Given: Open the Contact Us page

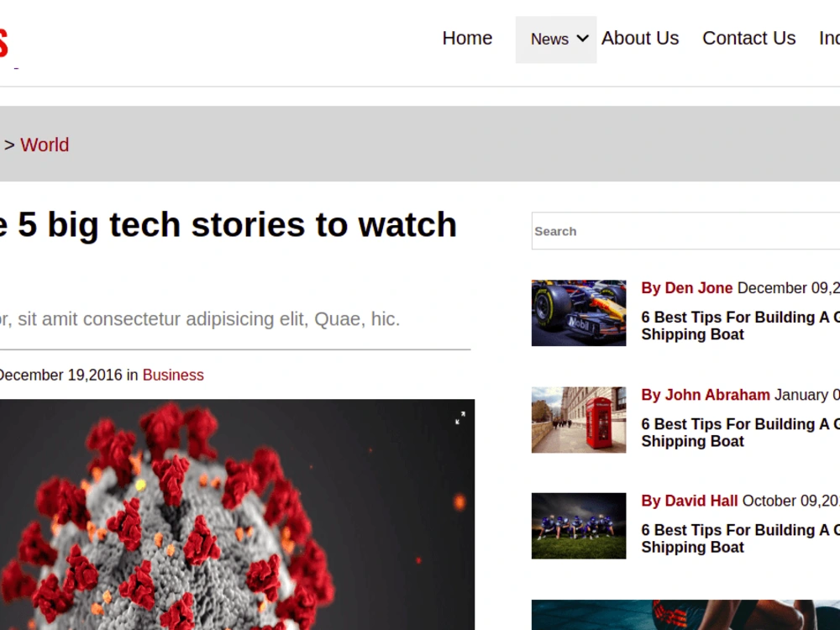Looking at the screenshot, I should [x=749, y=39].
